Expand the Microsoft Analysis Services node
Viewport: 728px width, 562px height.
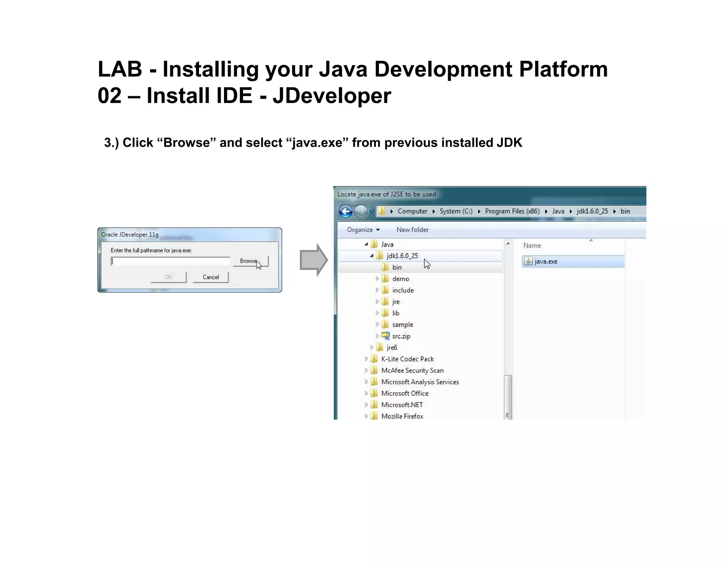[x=366, y=382]
